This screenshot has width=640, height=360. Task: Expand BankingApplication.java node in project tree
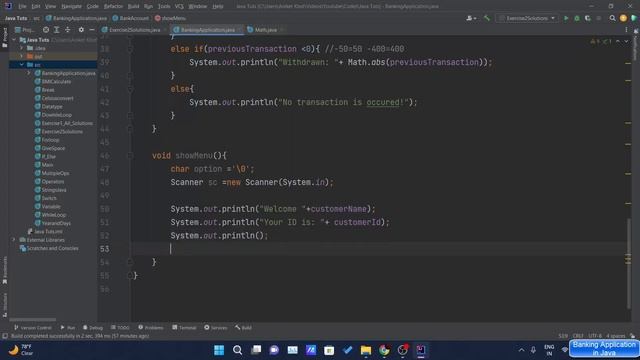29,73
